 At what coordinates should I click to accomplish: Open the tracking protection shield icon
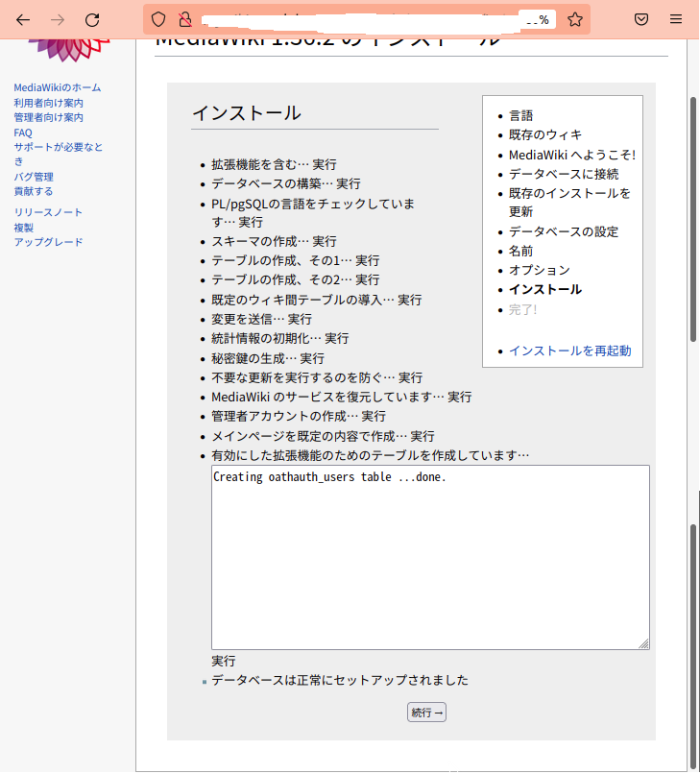158,20
